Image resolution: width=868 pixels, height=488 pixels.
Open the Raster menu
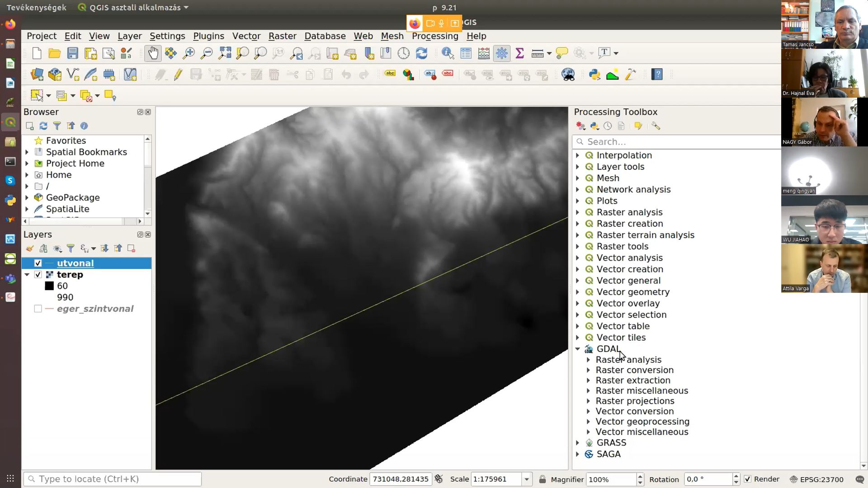coord(283,36)
